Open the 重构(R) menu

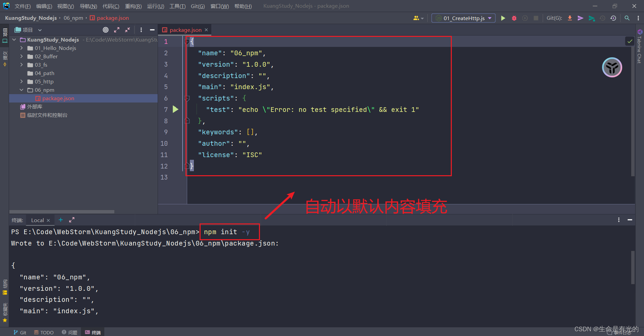(133, 6)
